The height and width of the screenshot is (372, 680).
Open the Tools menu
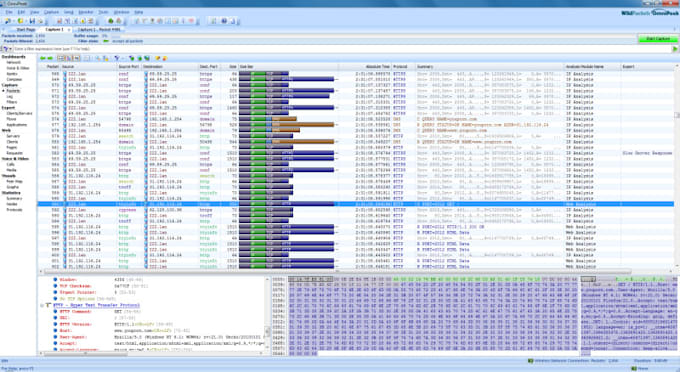tap(103, 12)
